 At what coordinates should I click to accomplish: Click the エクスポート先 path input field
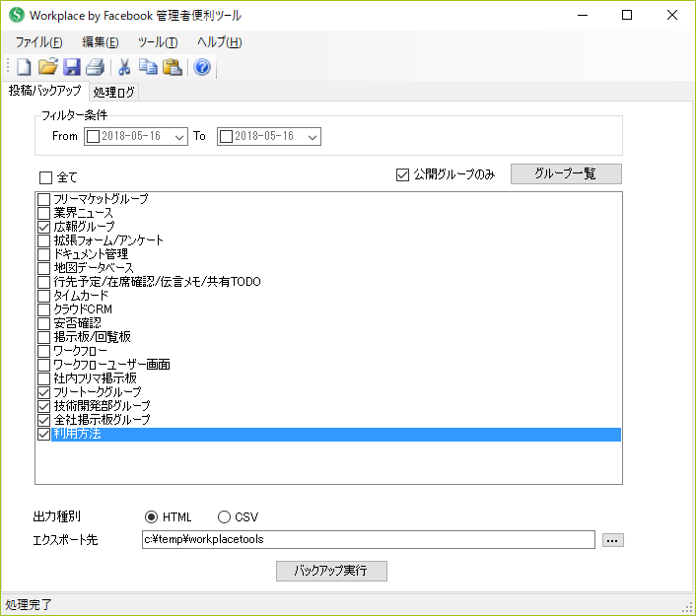point(369,540)
